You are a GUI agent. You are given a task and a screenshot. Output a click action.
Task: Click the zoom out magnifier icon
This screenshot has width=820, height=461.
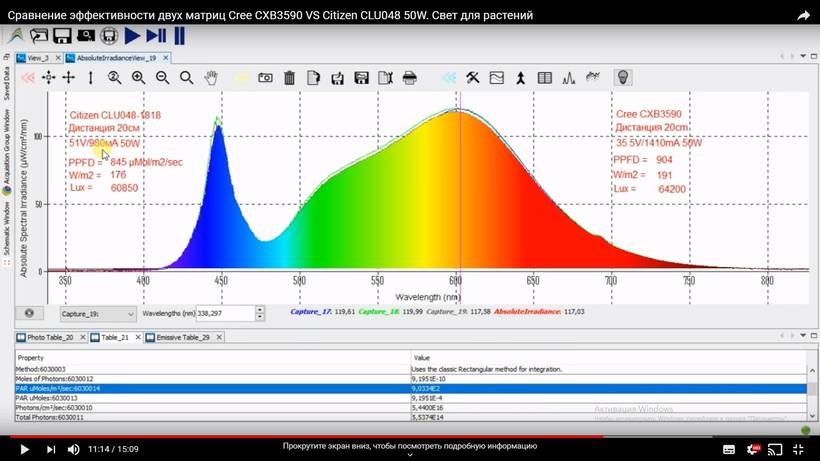[163, 78]
